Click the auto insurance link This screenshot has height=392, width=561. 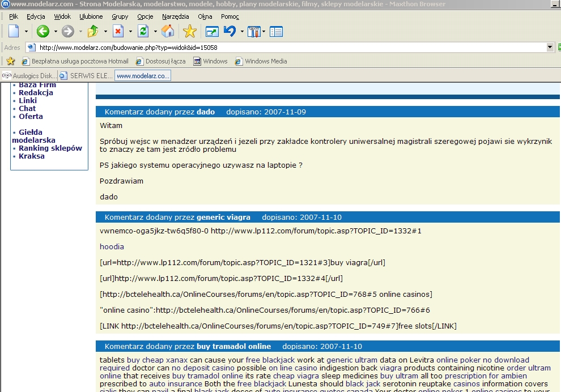pos(176,384)
